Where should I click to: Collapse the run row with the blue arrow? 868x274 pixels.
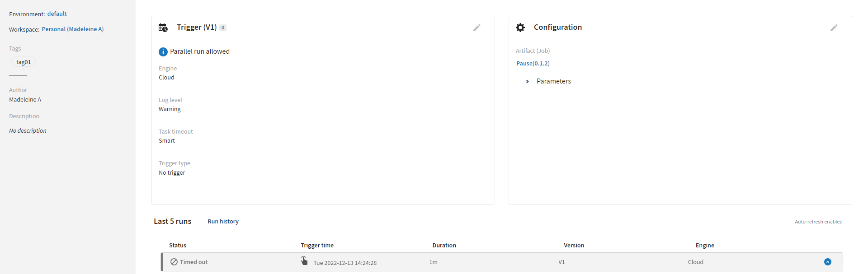828,262
